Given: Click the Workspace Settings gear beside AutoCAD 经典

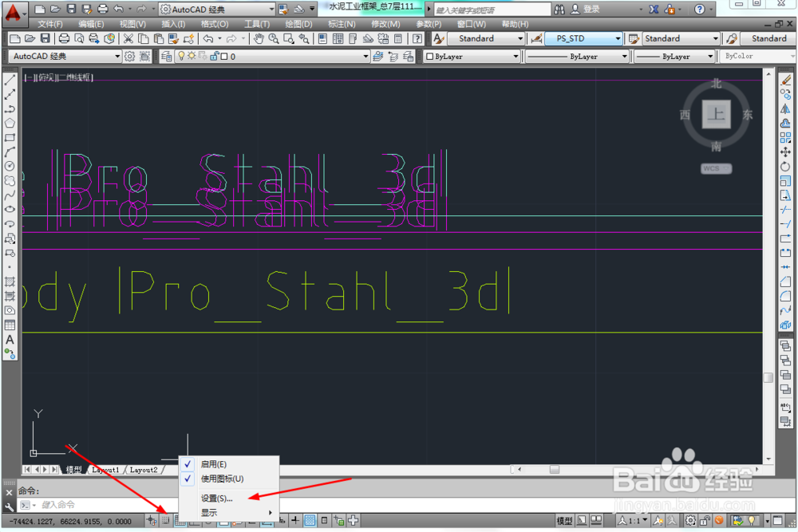Looking at the screenshot, I should (130, 57).
